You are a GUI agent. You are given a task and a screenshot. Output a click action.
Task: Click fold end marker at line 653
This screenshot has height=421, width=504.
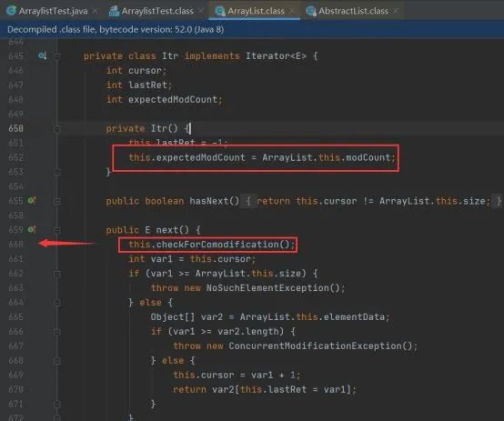point(57,172)
